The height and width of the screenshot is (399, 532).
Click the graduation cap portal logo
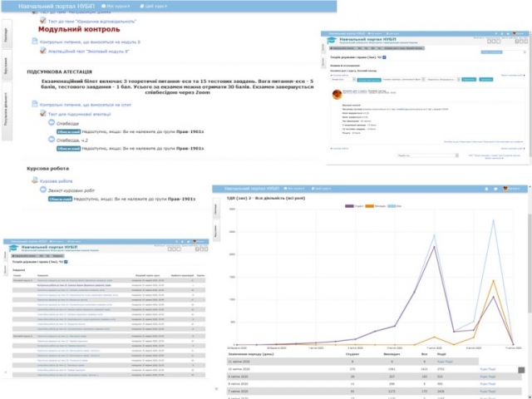pyautogui.click(x=332, y=42)
